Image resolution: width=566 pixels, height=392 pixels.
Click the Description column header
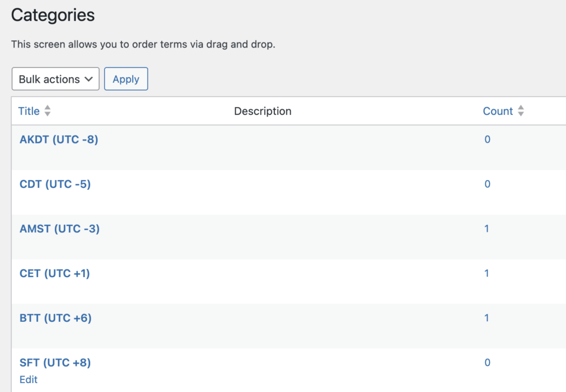coord(263,111)
